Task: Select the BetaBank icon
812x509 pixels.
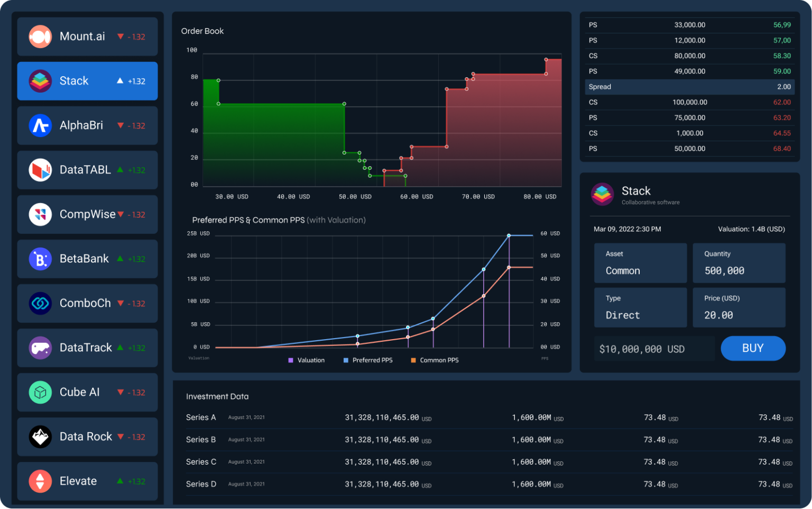Action: tap(40, 259)
